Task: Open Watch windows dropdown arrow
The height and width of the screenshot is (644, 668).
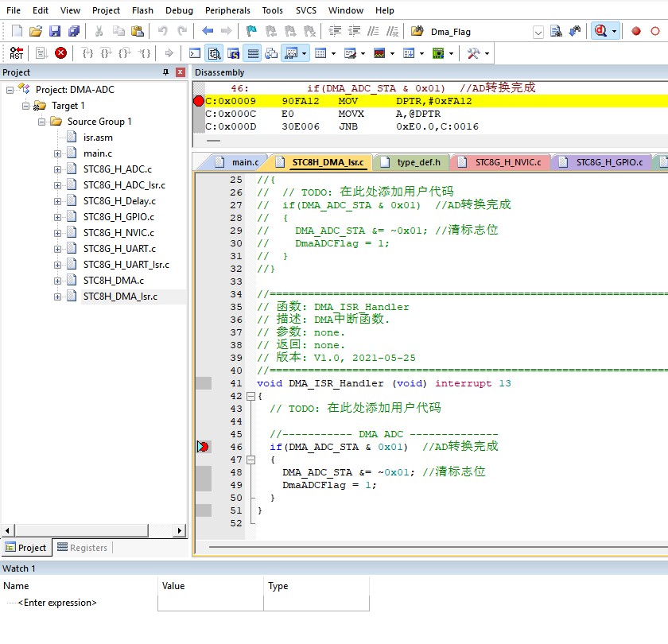Action: point(304,54)
